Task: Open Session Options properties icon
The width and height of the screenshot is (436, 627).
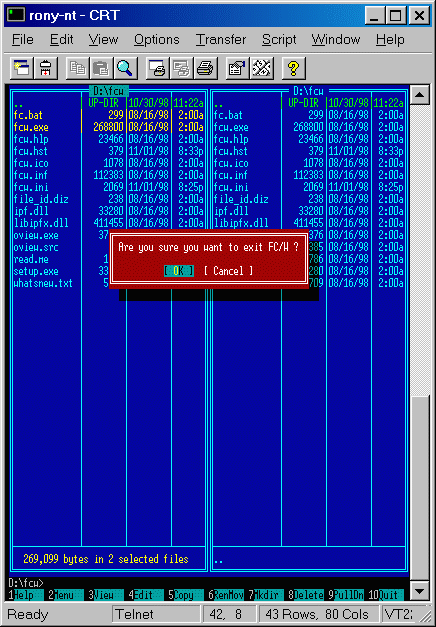Action: coord(238,68)
